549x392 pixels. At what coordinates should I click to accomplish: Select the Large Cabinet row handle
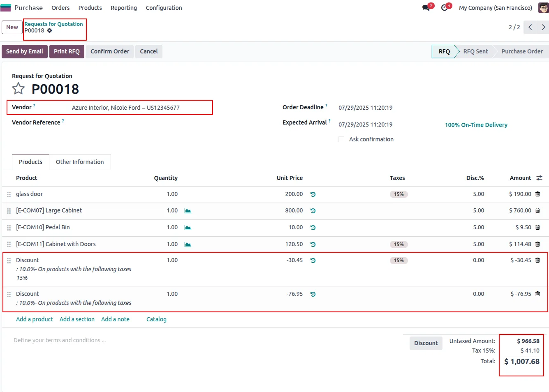pyautogui.click(x=9, y=211)
